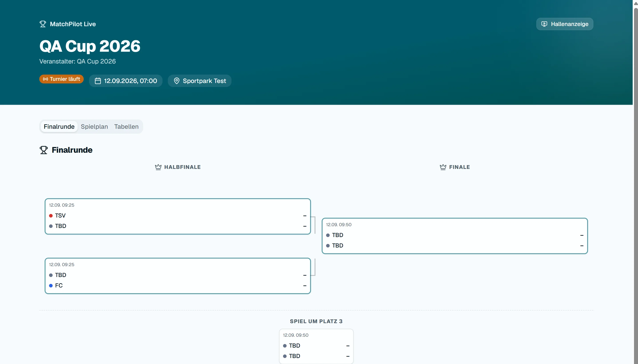Click the red dot next to TSV
This screenshot has width=638, height=364.
pyautogui.click(x=51, y=216)
